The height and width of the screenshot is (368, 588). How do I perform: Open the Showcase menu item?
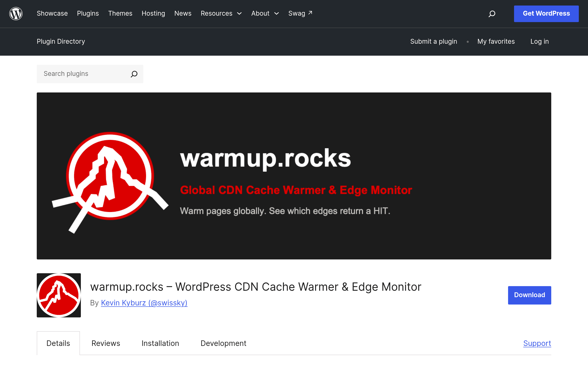[x=52, y=13]
